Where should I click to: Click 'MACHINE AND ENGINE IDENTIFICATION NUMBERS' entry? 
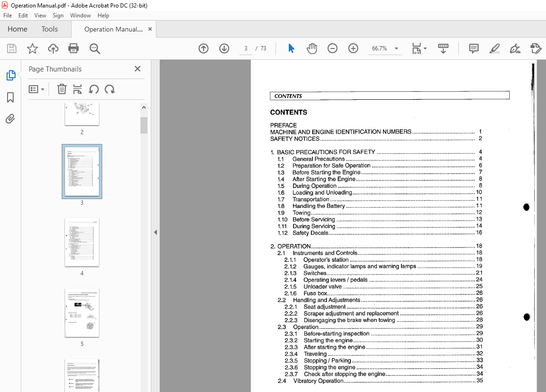(x=341, y=132)
